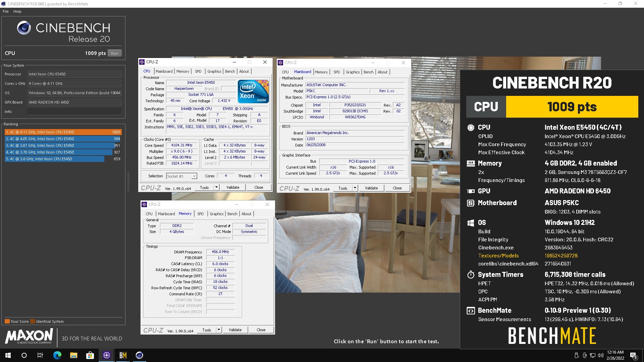Click the Windows OS icon in BenchMate panel
The image size is (644, 362).
(x=471, y=223)
